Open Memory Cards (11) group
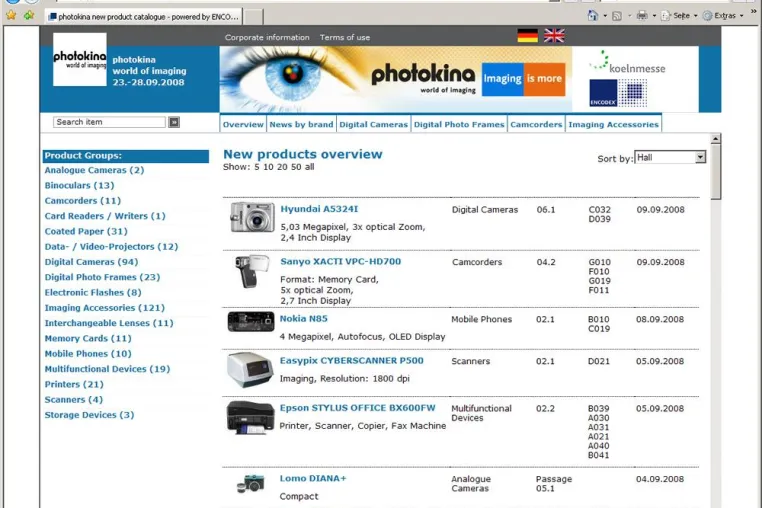Image resolution: width=762 pixels, height=508 pixels. [x=88, y=338]
